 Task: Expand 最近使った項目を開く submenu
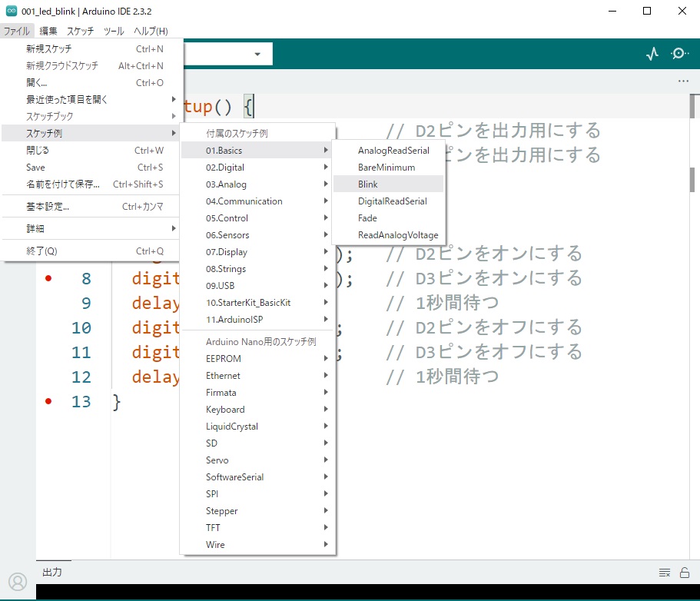[91, 99]
